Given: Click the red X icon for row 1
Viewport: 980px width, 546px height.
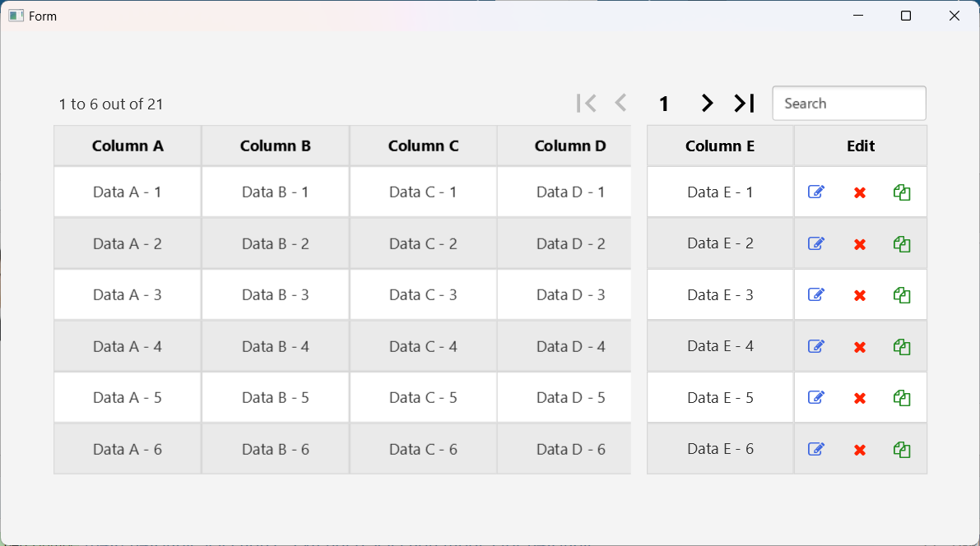Looking at the screenshot, I should (860, 192).
